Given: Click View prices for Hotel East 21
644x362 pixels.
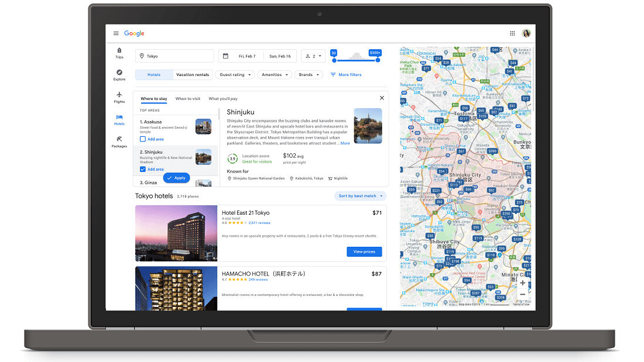Looking at the screenshot, I should [x=364, y=251].
